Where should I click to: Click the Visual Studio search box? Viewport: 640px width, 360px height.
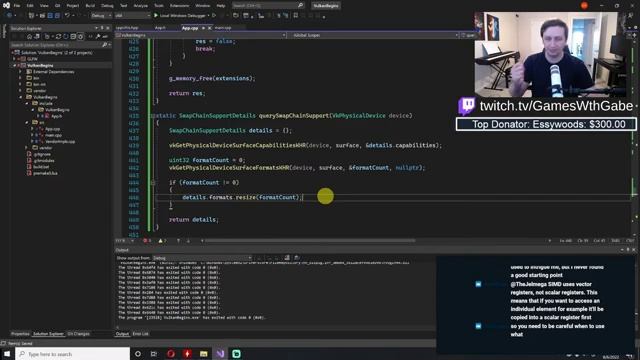click(x=268, y=6)
